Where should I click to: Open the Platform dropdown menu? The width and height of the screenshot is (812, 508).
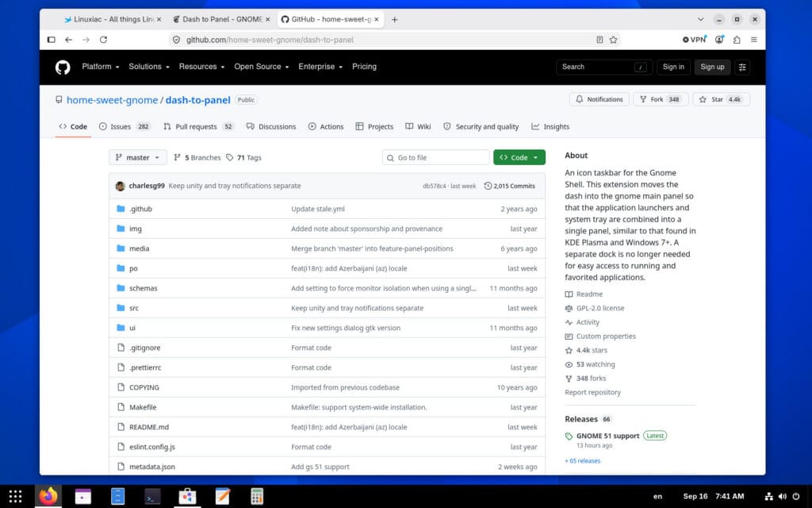click(x=101, y=67)
